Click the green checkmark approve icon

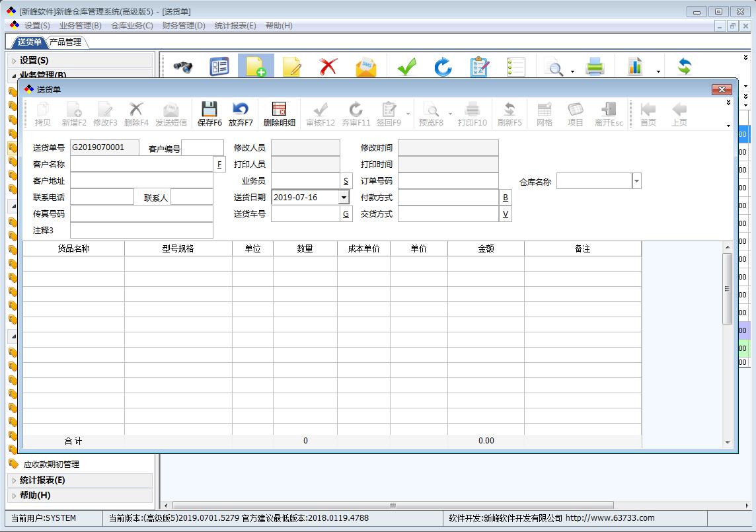point(406,67)
